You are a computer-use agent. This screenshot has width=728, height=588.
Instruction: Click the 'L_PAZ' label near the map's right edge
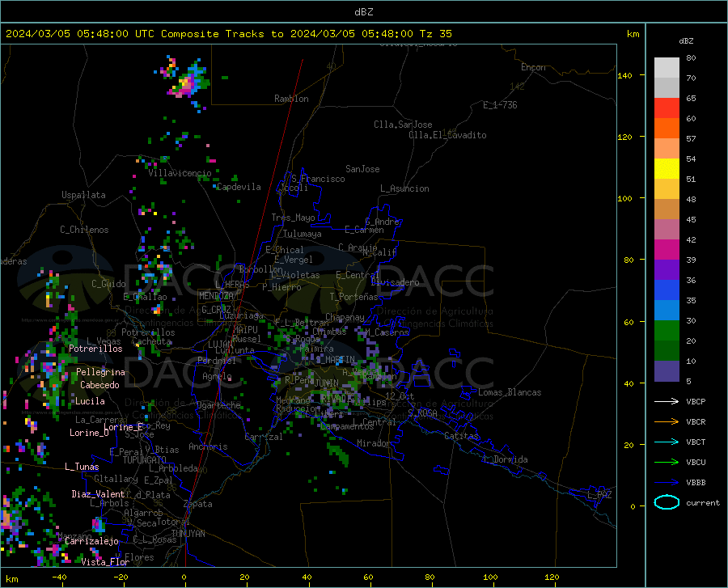(599, 495)
